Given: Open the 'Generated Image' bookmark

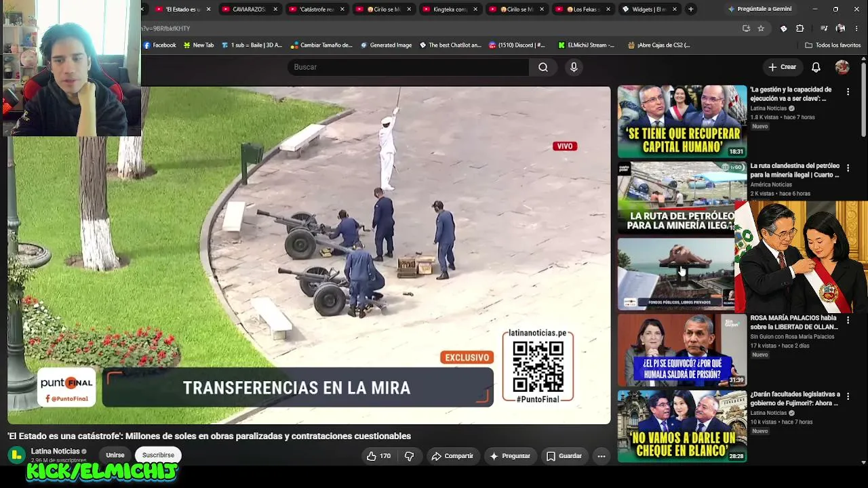Looking at the screenshot, I should tap(387, 45).
